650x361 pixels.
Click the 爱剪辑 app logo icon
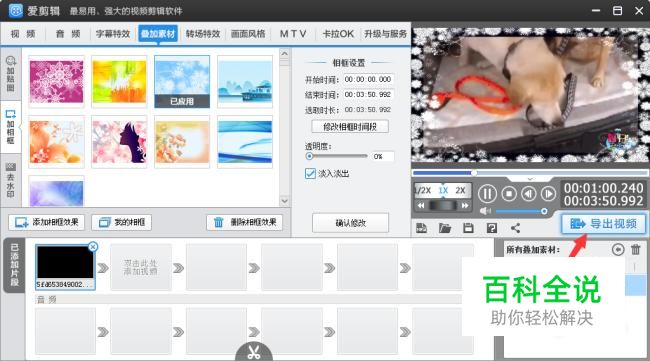point(16,10)
